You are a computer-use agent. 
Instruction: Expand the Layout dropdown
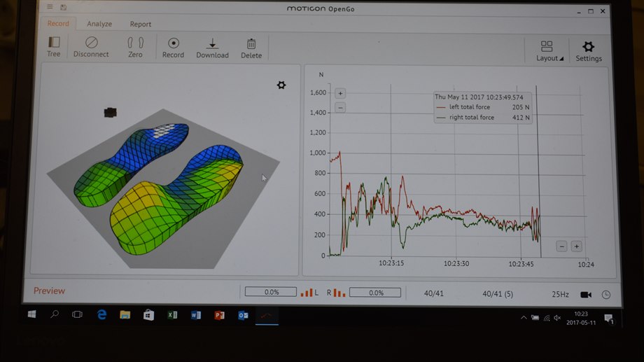547,50
